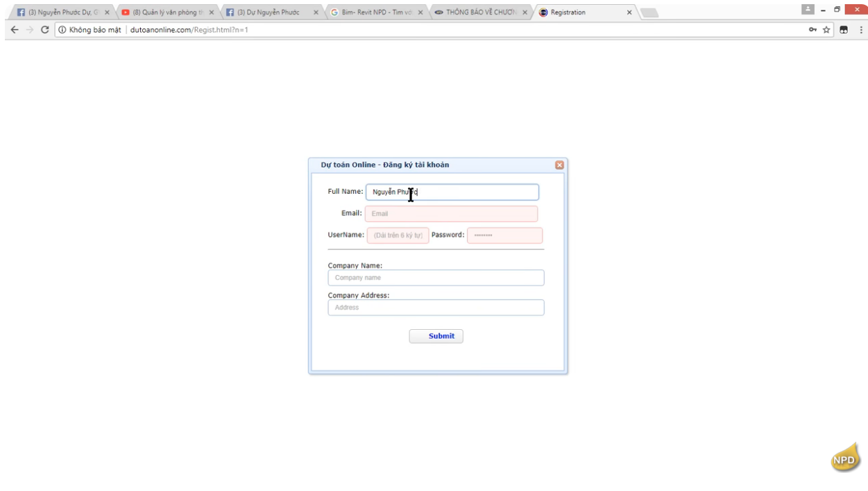This screenshot has height=491, width=868.
Task: Open a new browser tab
Action: (649, 13)
